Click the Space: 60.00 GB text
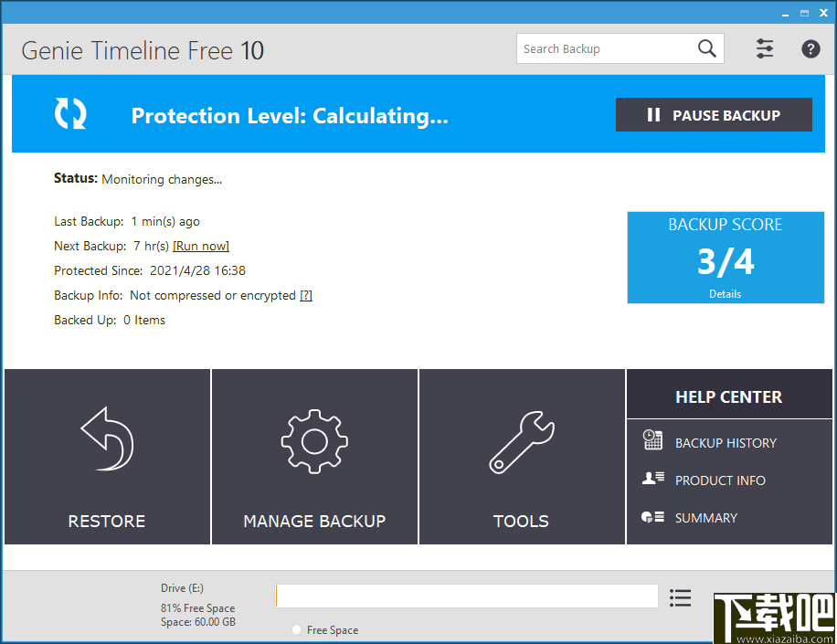 coord(198,622)
